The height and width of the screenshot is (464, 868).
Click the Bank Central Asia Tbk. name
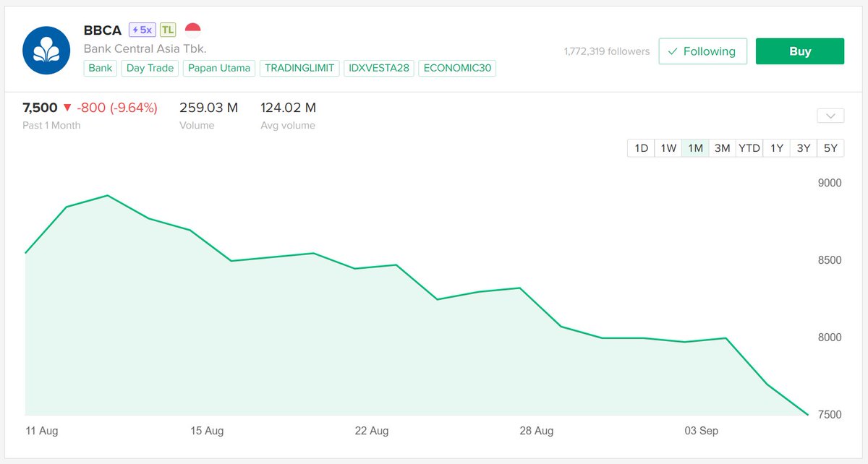click(145, 49)
